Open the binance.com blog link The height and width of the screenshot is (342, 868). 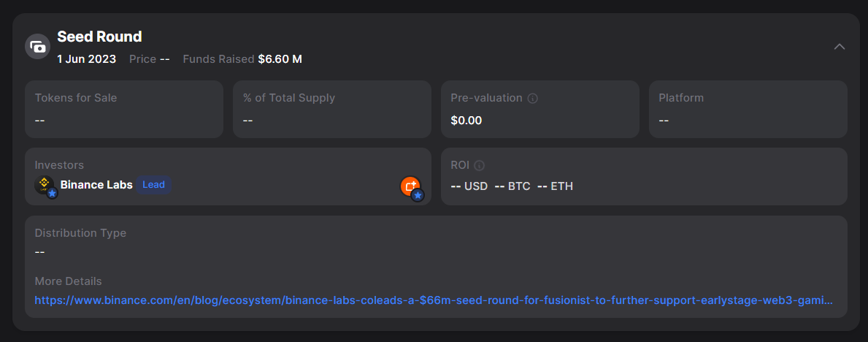coord(434,300)
